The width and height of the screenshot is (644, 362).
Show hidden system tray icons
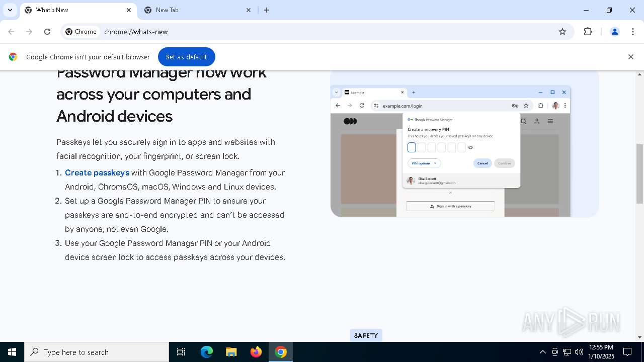[x=542, y=352]
